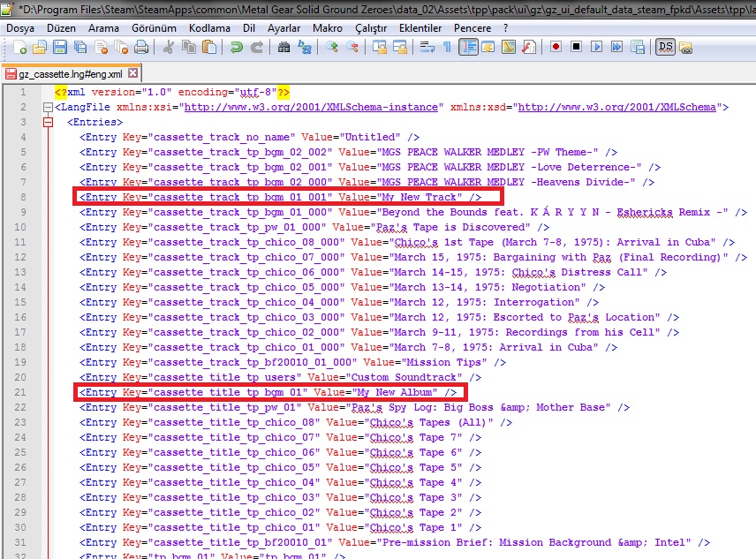
Task: Save the current file with the floppy icon
Action: pyautogui.click(x=60, y=47)
